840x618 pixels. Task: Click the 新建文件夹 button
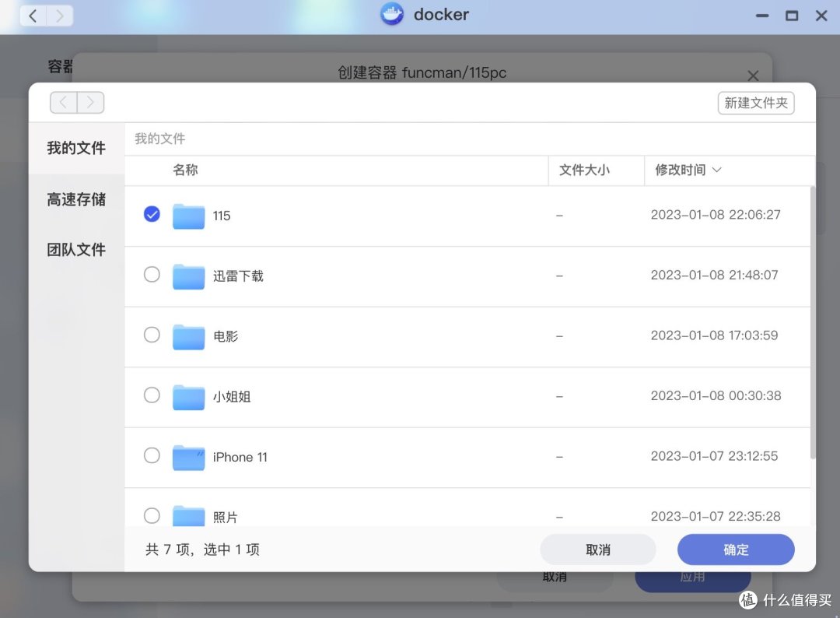point(755,102)
